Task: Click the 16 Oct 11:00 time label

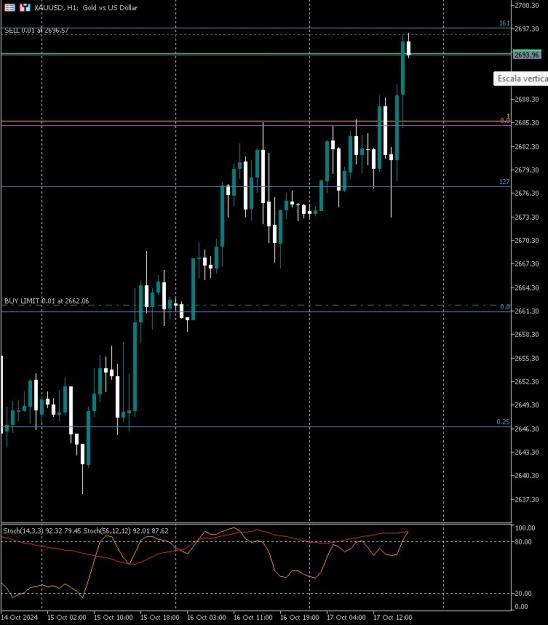Action: click(253, 617)
